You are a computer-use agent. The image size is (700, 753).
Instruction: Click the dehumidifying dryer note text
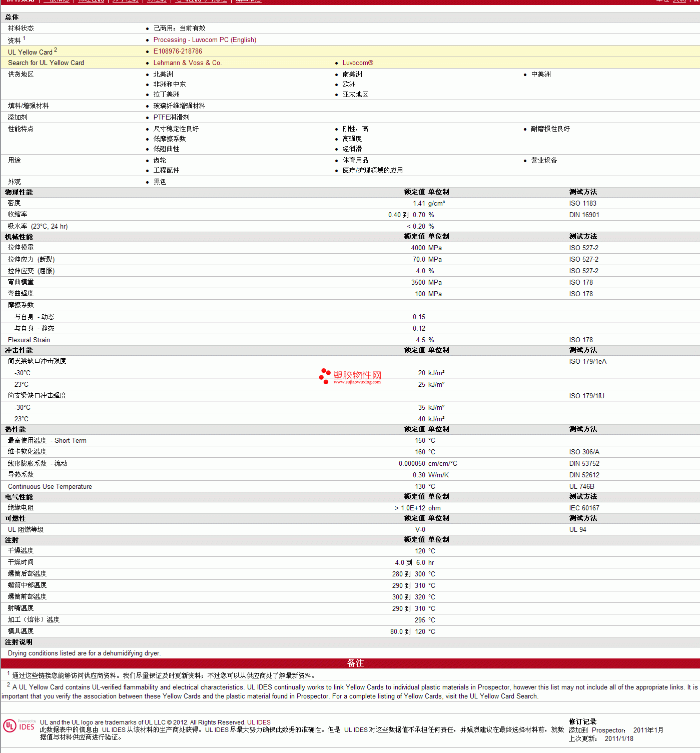tap(84, 653)
